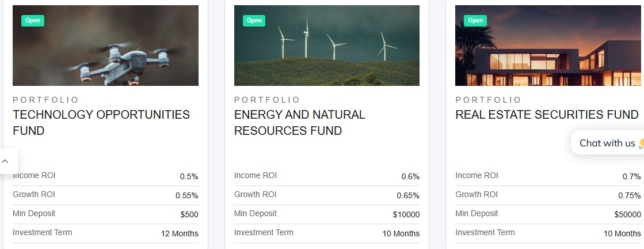The width and height of the screenshot is (644, 249).
Task: Click Investment Term label in Energy card
Action: click(264, 233)
